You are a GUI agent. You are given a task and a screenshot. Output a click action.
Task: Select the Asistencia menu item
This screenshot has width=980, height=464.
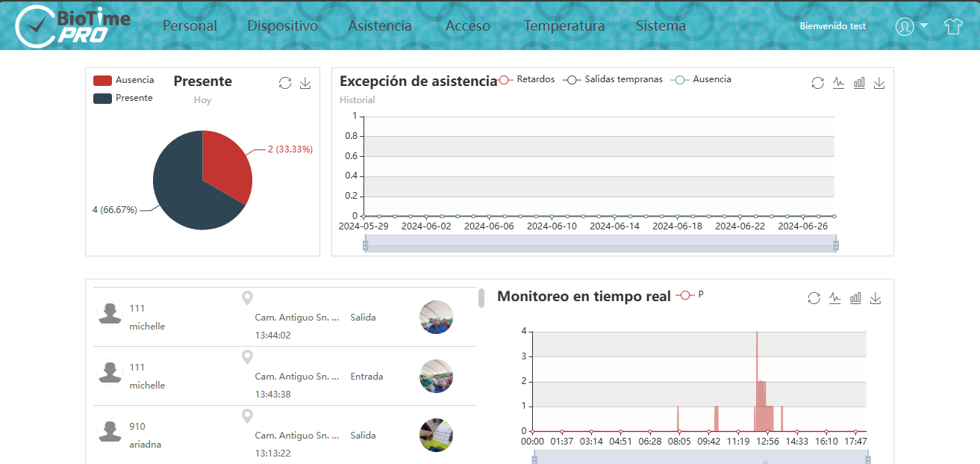pyautogui.click(x=379, y=25)
